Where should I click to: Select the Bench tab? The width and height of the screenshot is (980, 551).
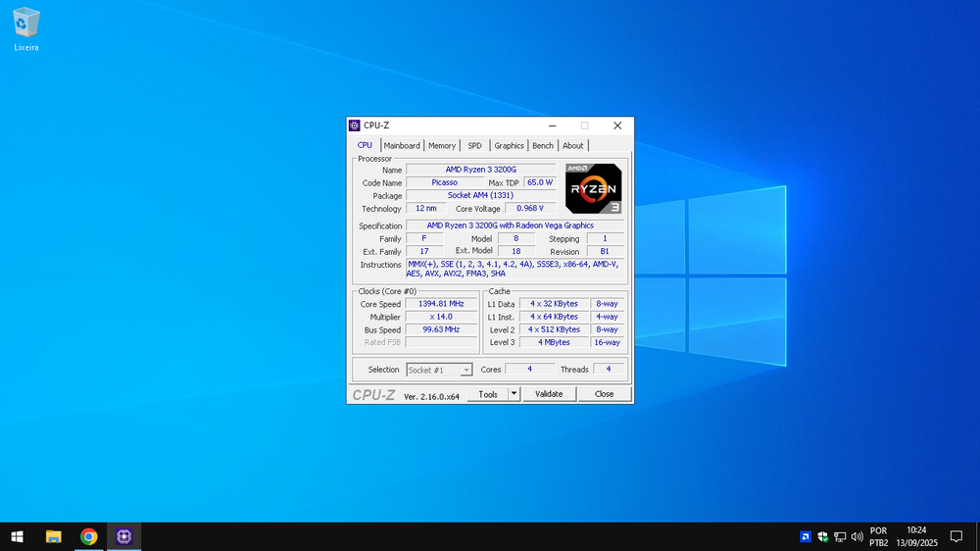click(x=543, y=146)
